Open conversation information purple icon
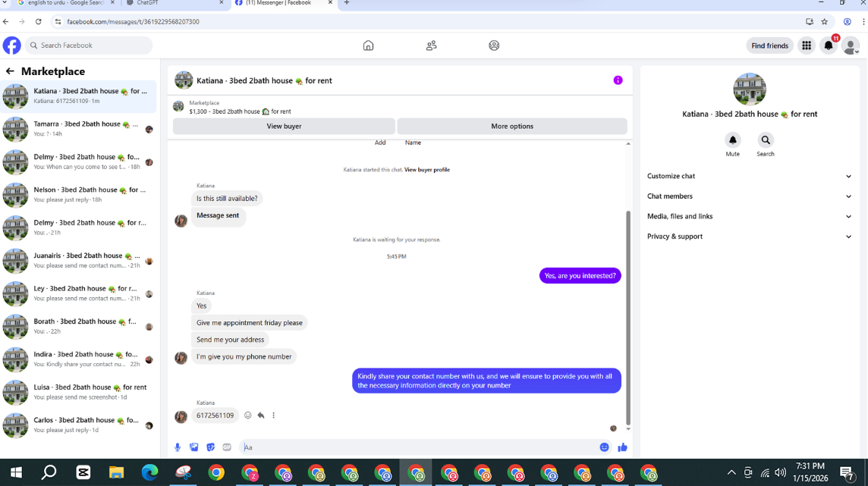The image size is (868, 486). coord(618,80)
